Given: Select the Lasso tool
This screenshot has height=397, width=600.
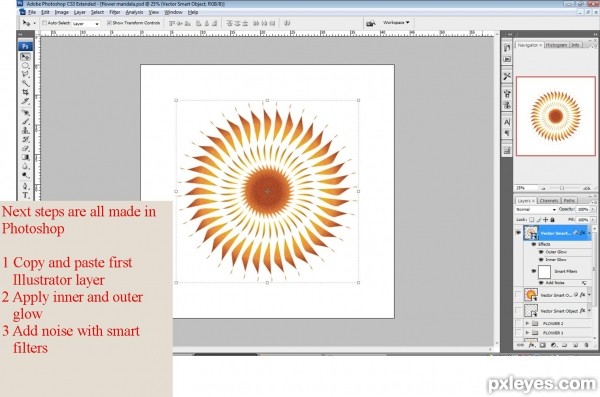Looking at the screenshot, I should coord(25,74).
